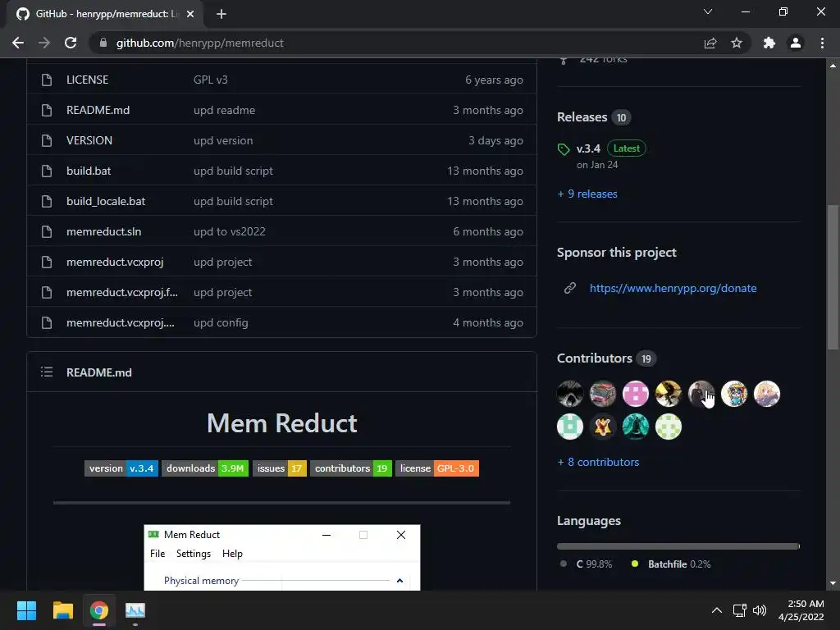
Task: Click the Chrome taskbar icon
Action: 99,610
